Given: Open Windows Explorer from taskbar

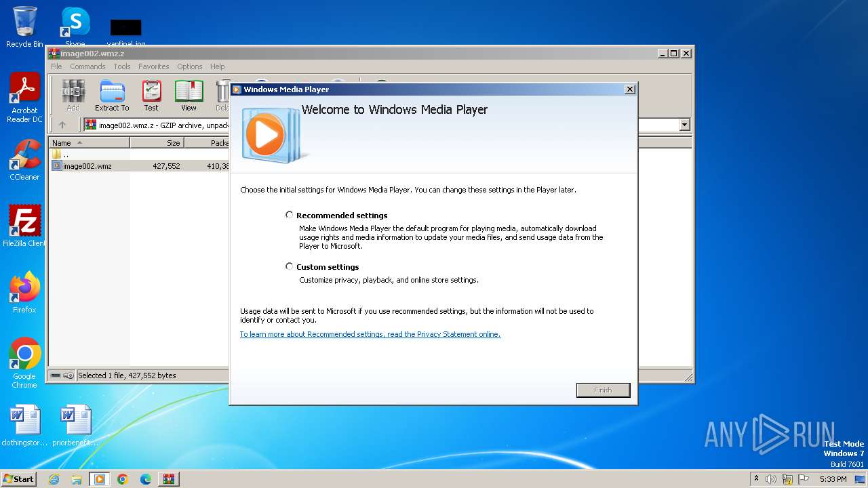Looking at the screenshot, I should [x=77, y=479].
